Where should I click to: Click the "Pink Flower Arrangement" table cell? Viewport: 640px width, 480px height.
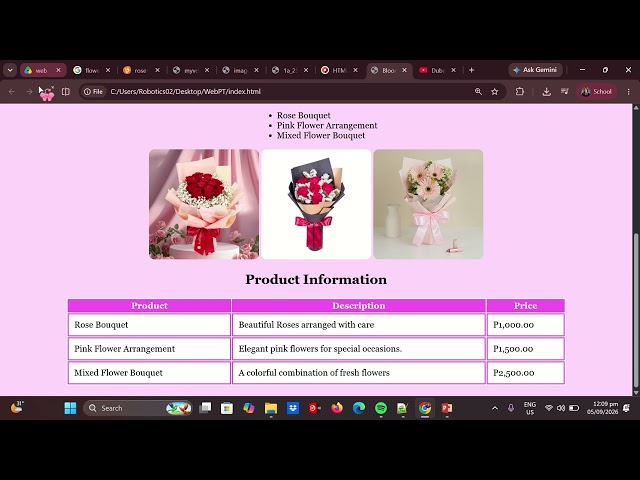pyautogui.click(x=149, y=349)
